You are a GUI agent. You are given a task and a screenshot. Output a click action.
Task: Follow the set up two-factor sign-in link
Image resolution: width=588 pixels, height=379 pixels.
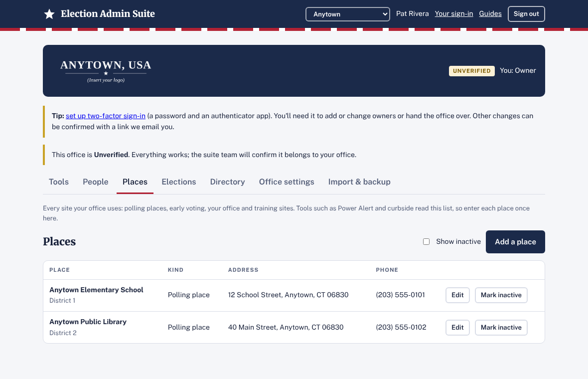pos(105,116)
